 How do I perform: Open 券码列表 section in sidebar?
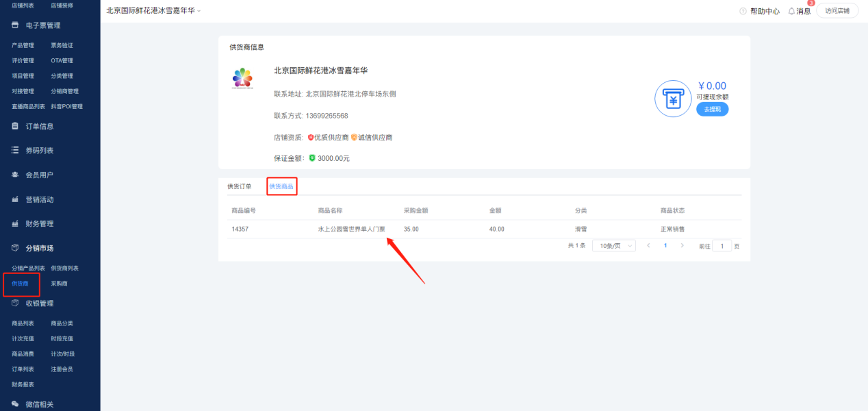(39, 151)
